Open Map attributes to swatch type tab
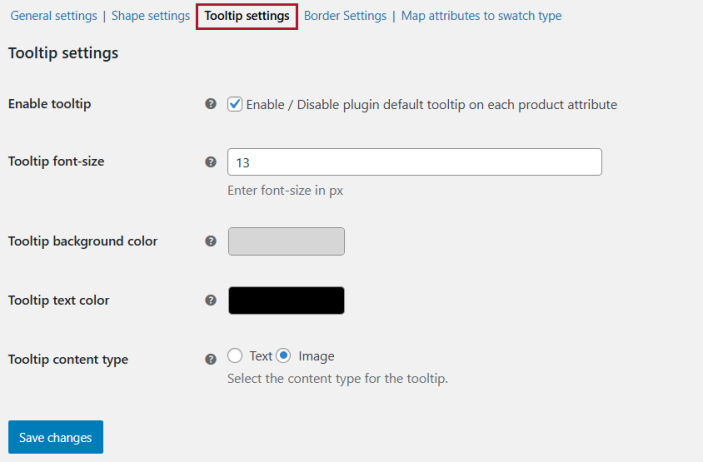This screenshot has width=703, height=462. click(481, 16)
